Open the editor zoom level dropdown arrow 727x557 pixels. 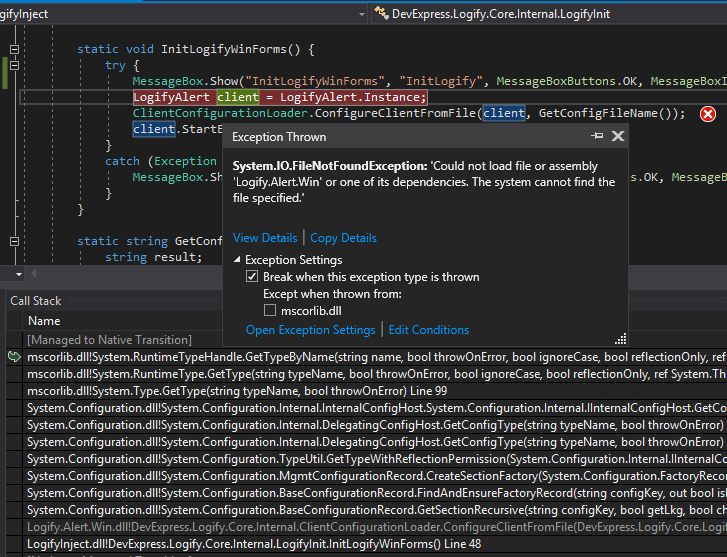pos(19,275)
